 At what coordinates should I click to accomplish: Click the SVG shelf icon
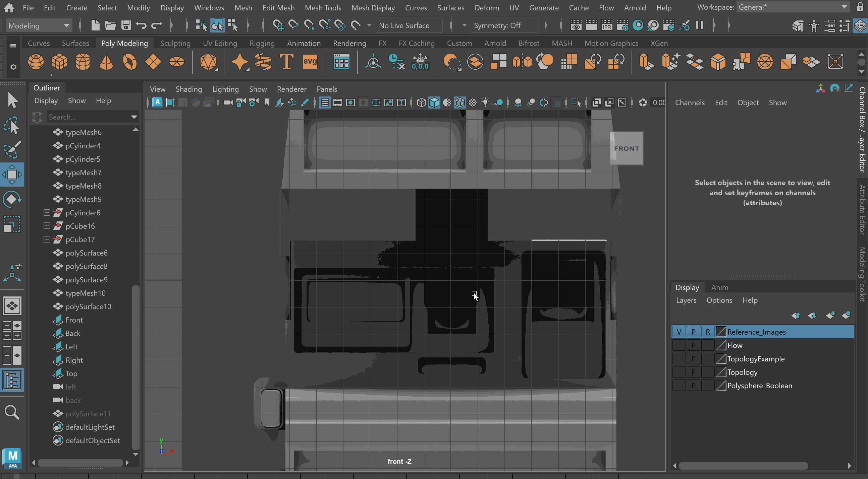pos(310,62)
